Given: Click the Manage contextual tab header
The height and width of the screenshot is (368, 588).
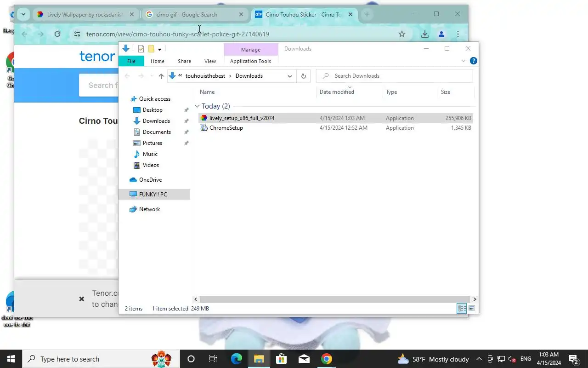Looking at the screenshot, I should (251, 50).
